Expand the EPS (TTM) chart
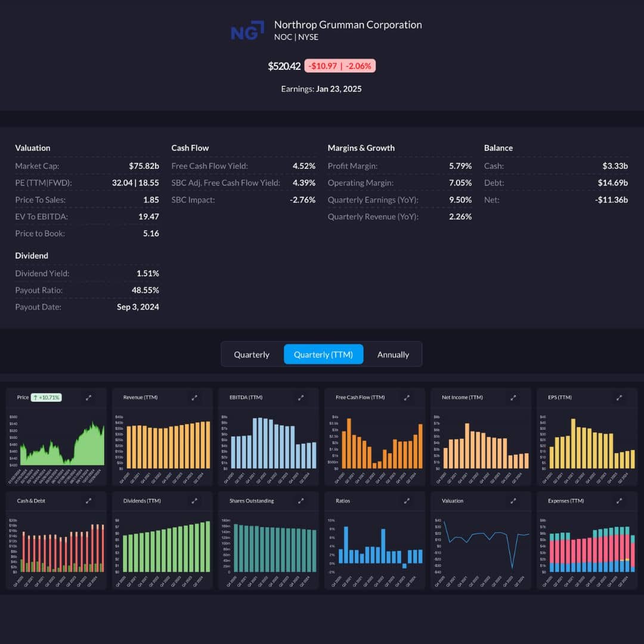The width and height of the screenshot is (644, 644). tap(619, 398)
